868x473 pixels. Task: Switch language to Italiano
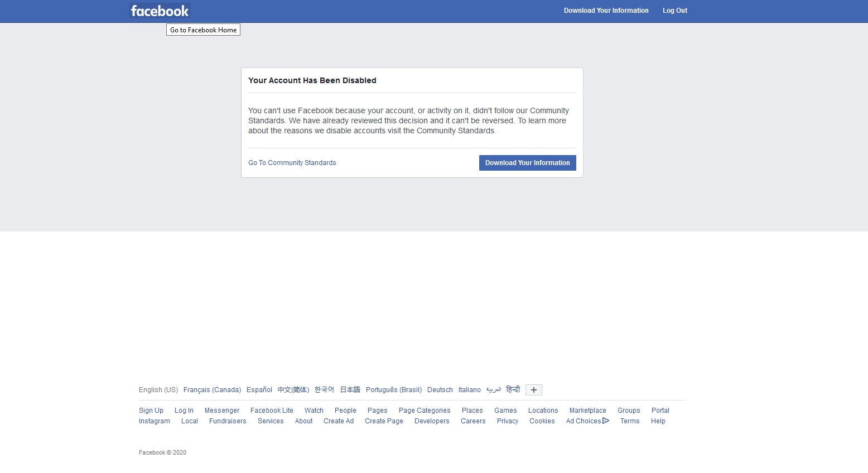(x=470, y=390)
